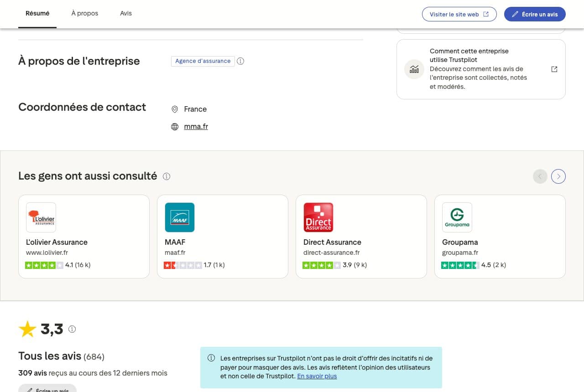Click Direct Assurance star rating

click(x=322, y=265)
